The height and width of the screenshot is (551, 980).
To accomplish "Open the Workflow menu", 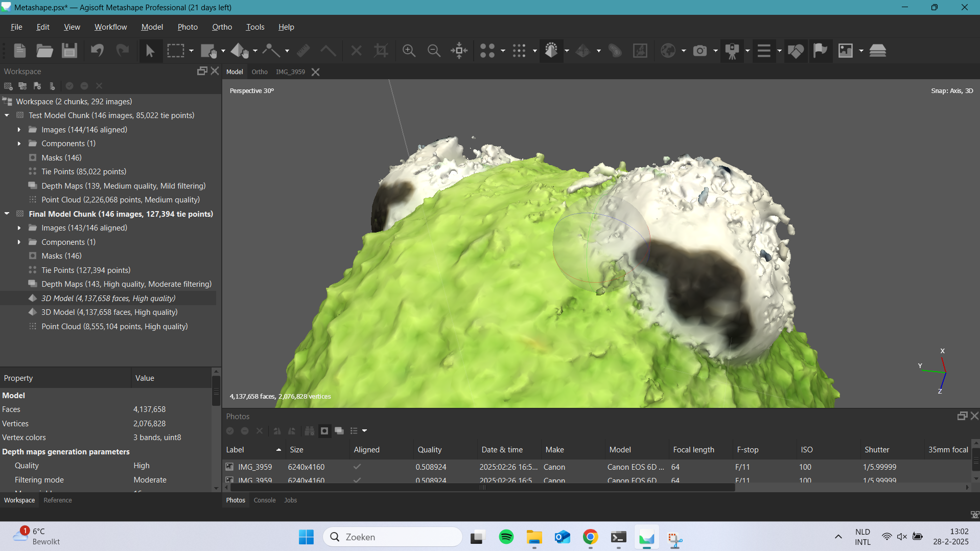I will pyautogui.click(x=110, y=27).
